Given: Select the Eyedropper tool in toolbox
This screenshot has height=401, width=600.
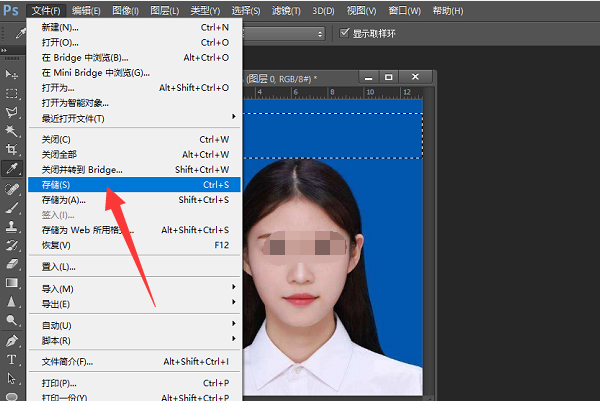Looking at the screenshot, I should tap(11, 168).
